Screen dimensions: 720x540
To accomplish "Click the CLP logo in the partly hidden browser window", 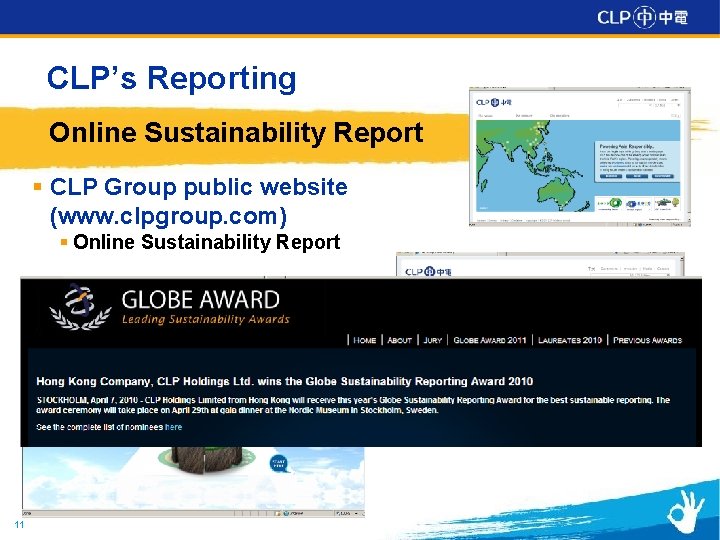I will [428, 272].
